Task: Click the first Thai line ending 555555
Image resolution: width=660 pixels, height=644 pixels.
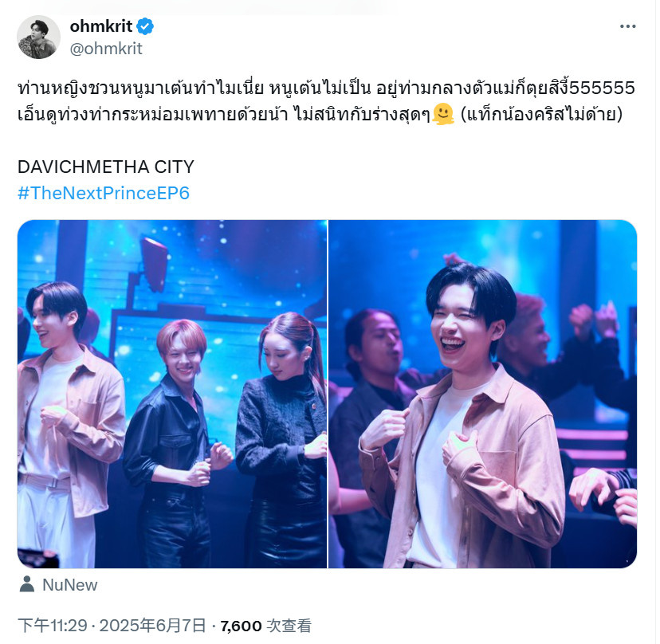Action: coord(326,88)
